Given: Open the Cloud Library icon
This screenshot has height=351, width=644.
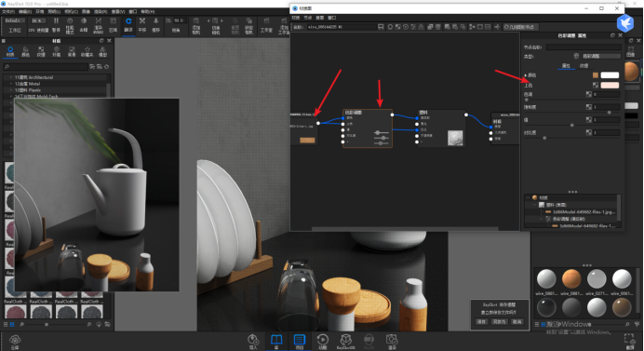Looking at the screenshot, I should point(15,341).
